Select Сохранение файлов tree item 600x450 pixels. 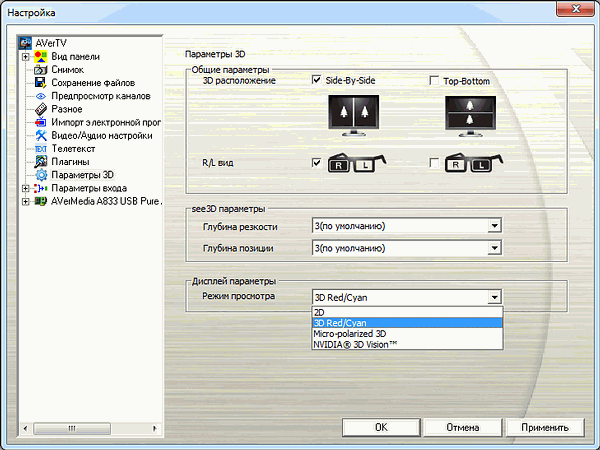[x=93, y=83]
